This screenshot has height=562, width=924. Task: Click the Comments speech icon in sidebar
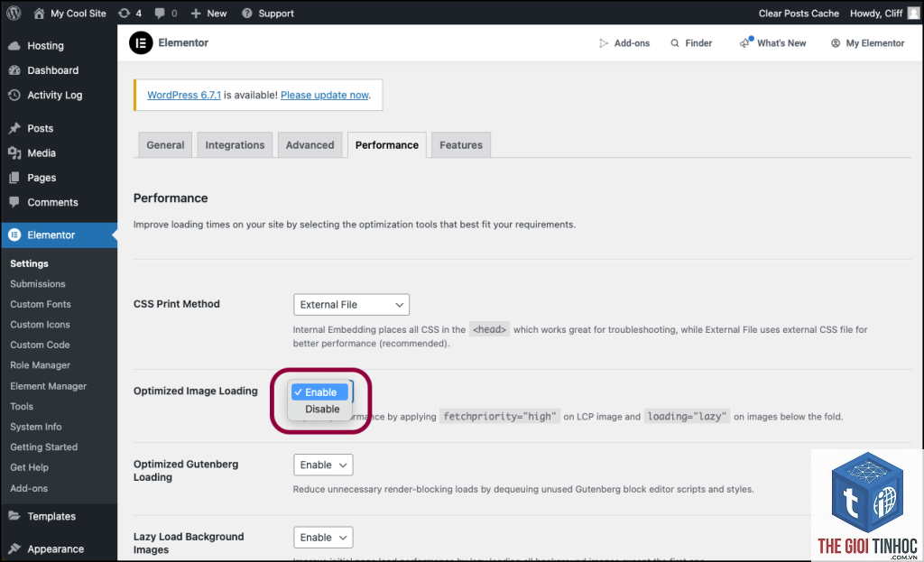point(14,202)
